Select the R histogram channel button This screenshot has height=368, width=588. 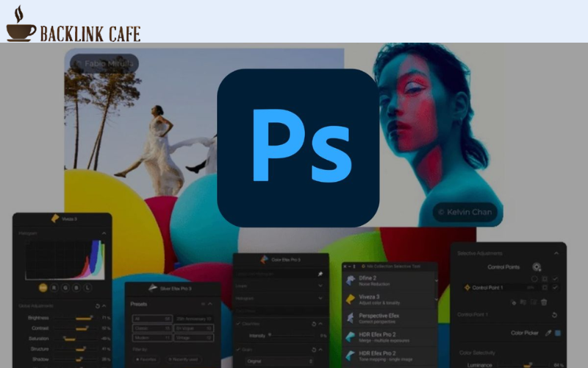pos(54,288)
